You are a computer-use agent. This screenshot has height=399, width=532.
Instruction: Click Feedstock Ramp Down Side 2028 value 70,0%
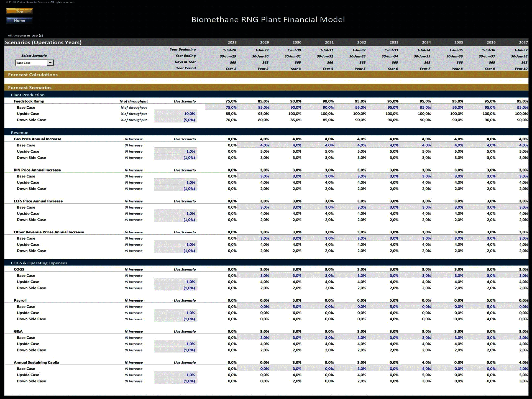coord(231,120)
